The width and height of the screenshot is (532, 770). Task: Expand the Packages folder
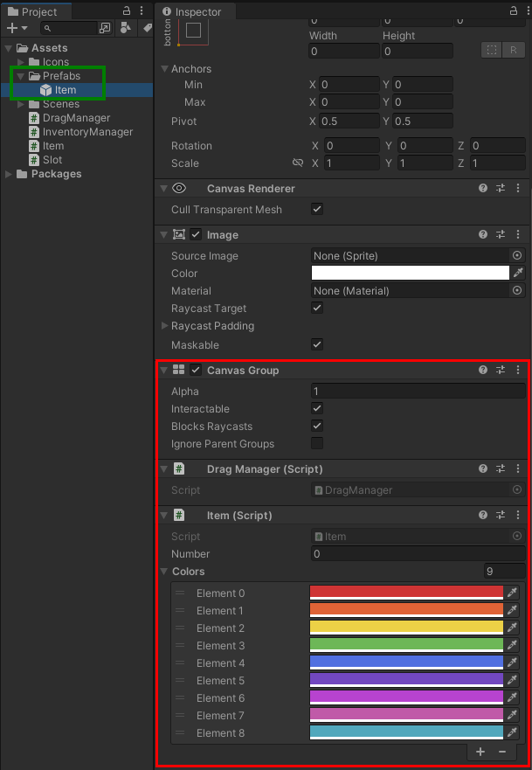[x=9, y=174]
